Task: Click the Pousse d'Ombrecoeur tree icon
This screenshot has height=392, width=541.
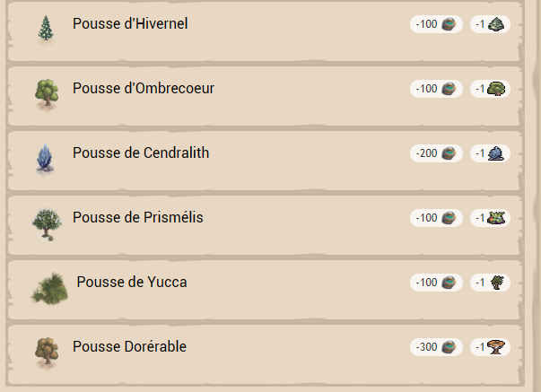Action: [x=46, y=92]
